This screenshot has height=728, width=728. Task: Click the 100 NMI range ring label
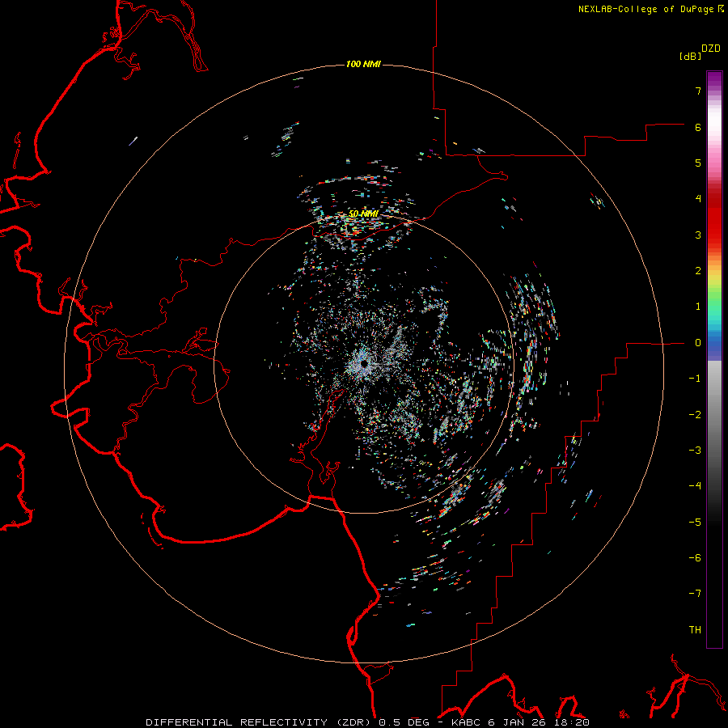tap(363, 64)
